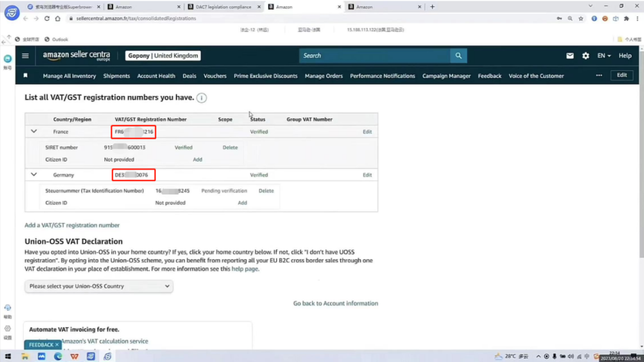Go back with the browser back arrow
Image resolution: width=644 pixels, height=362 pixels.
tap(26, 18)
